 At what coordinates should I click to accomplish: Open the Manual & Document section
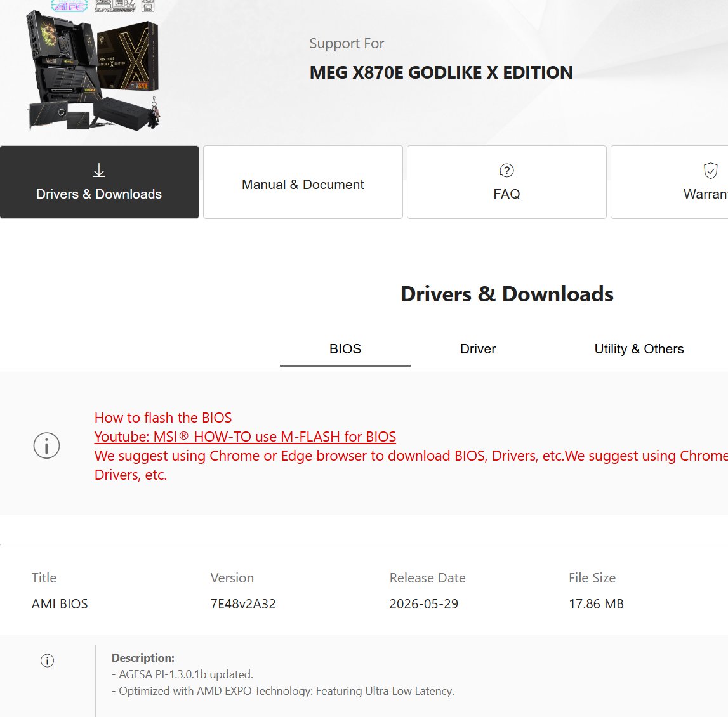(x=303, y=182)
